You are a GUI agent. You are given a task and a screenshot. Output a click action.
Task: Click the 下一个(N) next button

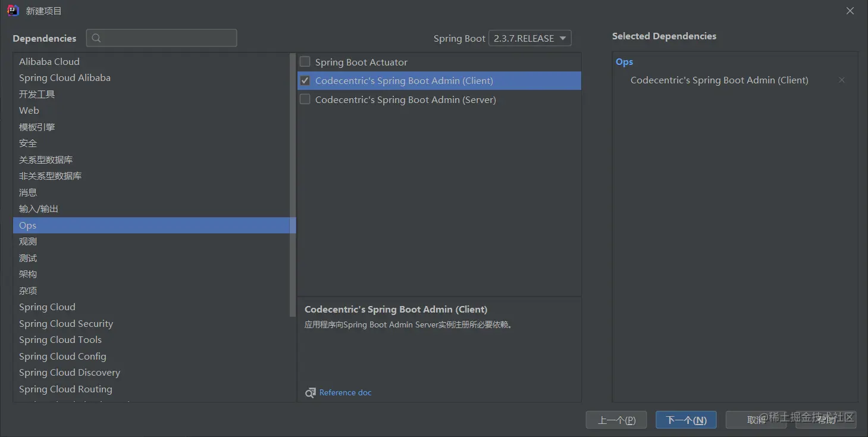click(x=686, y=420)
